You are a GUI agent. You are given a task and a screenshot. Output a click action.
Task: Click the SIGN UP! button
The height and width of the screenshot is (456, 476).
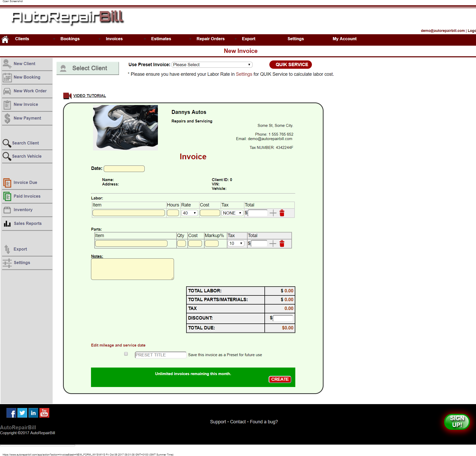click(x=457, y=422)
